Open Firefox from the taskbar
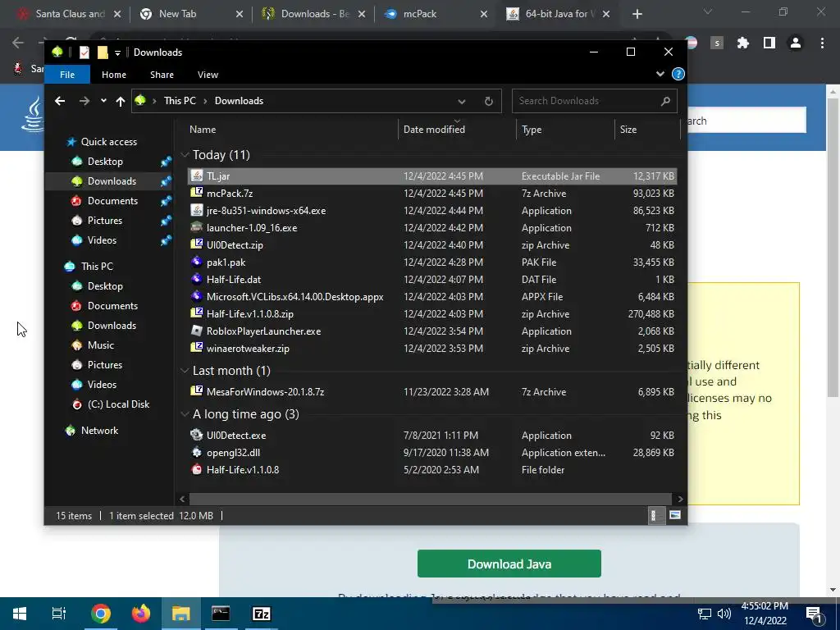The image size is (840, 630). (x=141, y=614)
